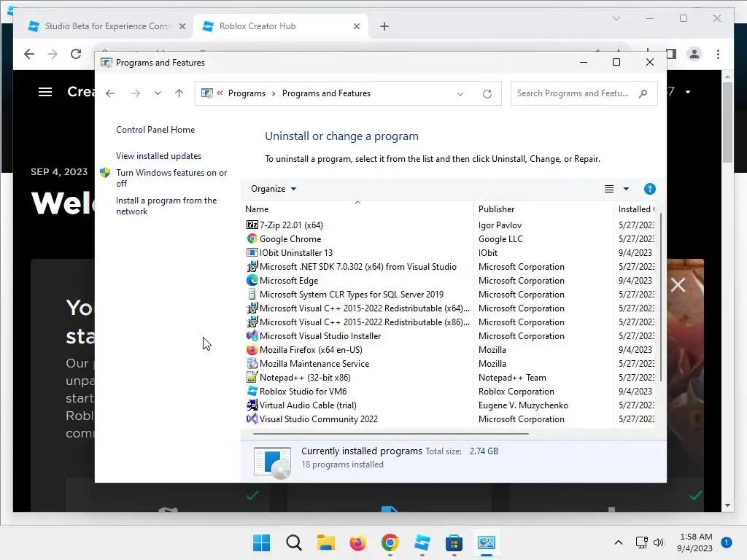
Task: Click Install a program from the network
Action: click(x=166, y=206)
